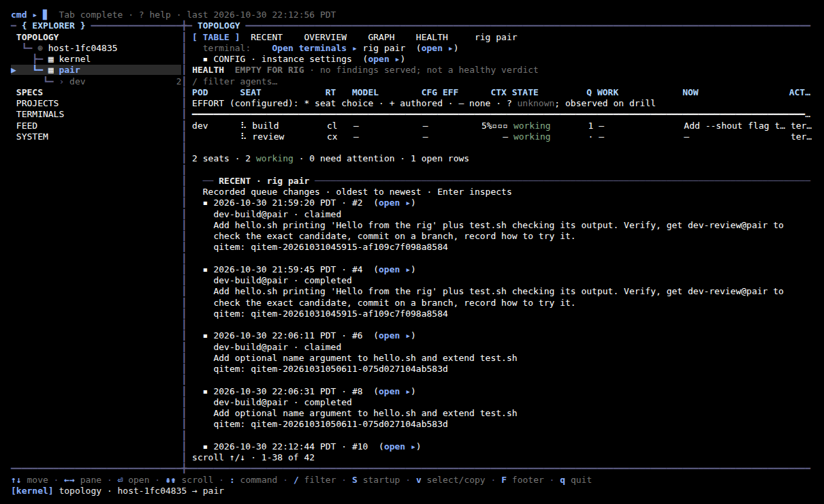Select the review seat row
Image resolution: width=824 pixels, height=504 pixels.
tap(501, 137)
